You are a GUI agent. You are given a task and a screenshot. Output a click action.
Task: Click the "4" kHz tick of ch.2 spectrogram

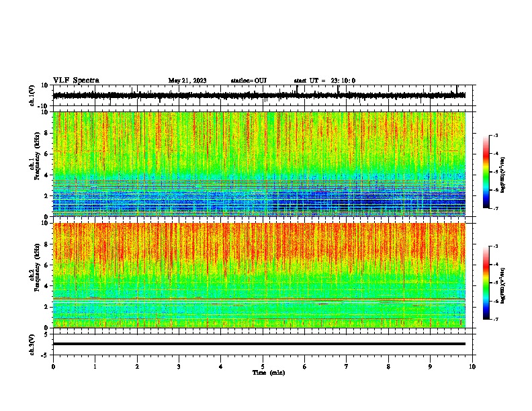(x=47, y=286)
